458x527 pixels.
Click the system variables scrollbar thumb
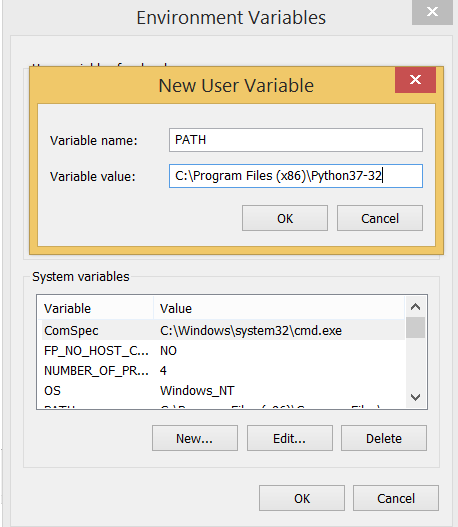416,327
